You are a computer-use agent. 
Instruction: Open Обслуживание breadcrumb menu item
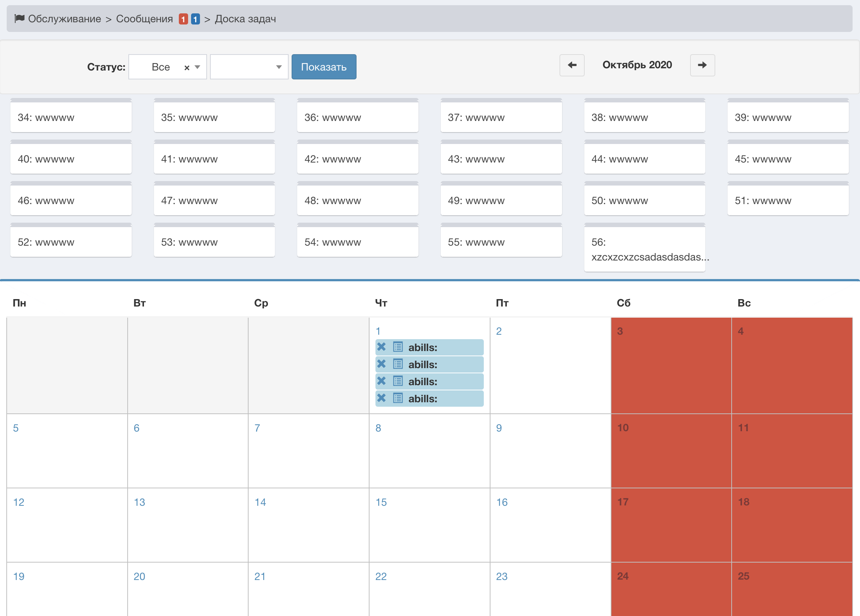[x=65, y=19]
